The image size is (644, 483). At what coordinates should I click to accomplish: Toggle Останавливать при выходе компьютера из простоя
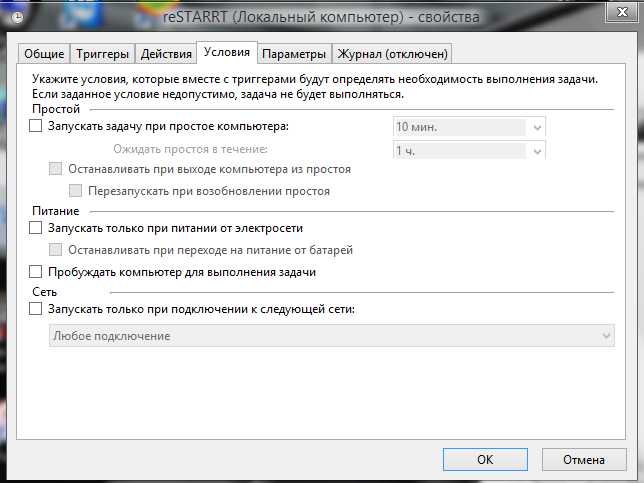[56, 169]
